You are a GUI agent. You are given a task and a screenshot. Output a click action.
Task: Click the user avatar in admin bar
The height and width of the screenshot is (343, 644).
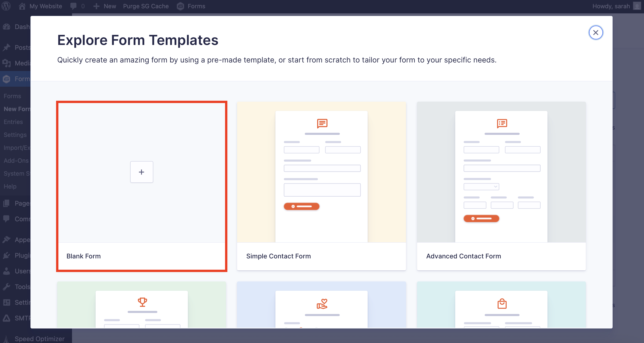[637, 6]
